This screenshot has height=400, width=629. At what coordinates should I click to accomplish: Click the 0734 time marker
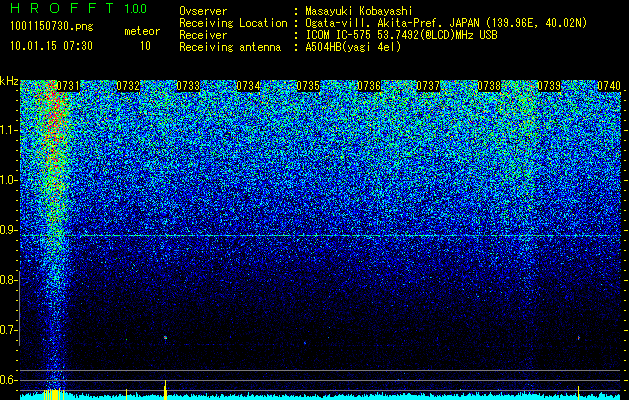248,86
